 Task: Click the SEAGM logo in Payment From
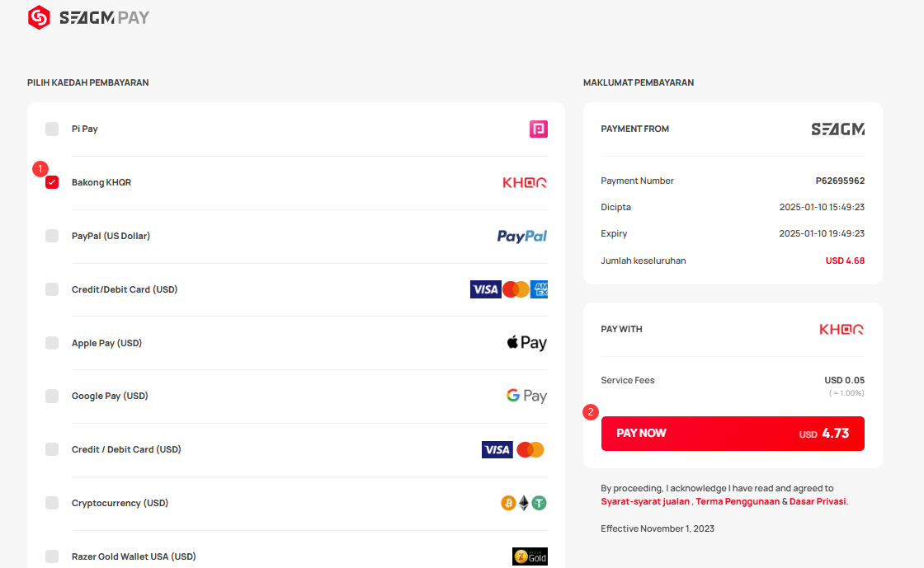click(x=838, y=129)
